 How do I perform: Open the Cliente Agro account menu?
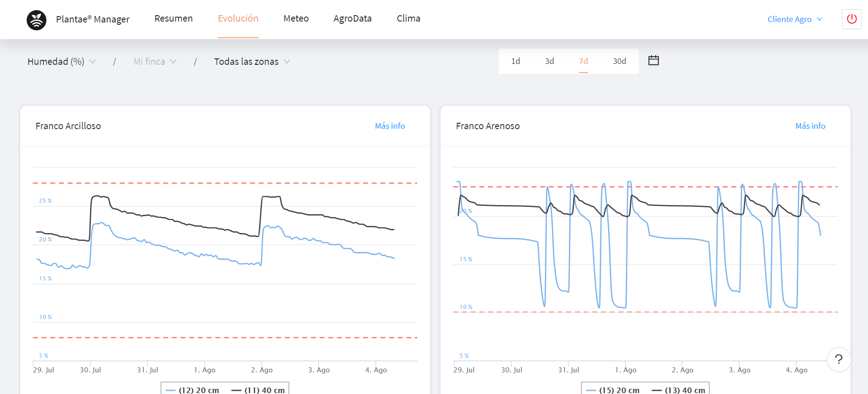pos(794,19)
